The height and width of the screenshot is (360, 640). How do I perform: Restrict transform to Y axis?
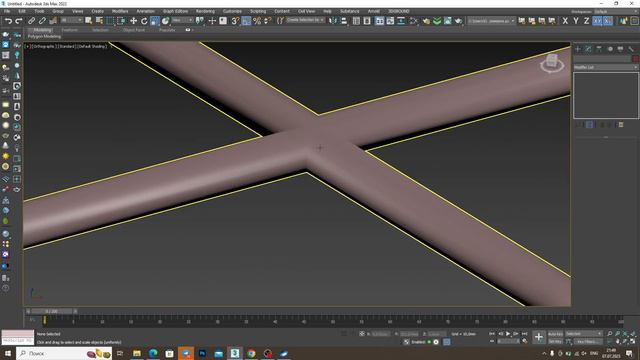[x=576, y=21]
